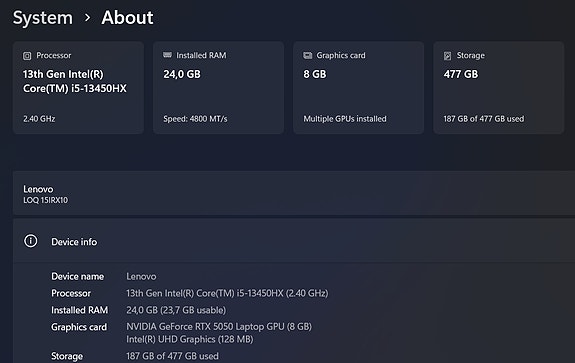Image resolution: width=575 pixels, height=363 pixels.
Task: Click the Installed RAM memory icon
Action: [167, 55]
